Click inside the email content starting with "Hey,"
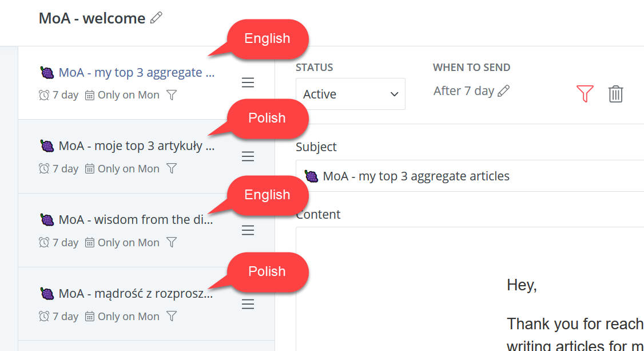This screenshot has width=644, height=351. click(521, 285)
